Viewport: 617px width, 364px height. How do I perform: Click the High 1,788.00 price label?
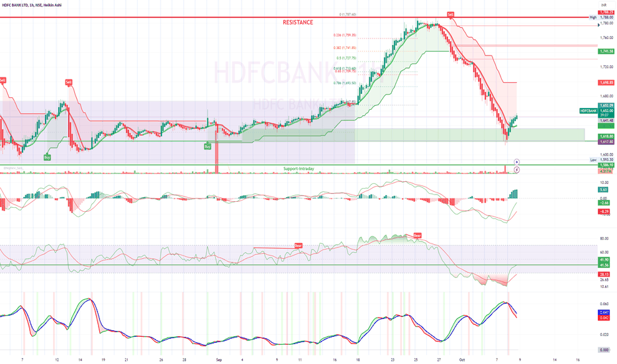(x=601, y=17)
